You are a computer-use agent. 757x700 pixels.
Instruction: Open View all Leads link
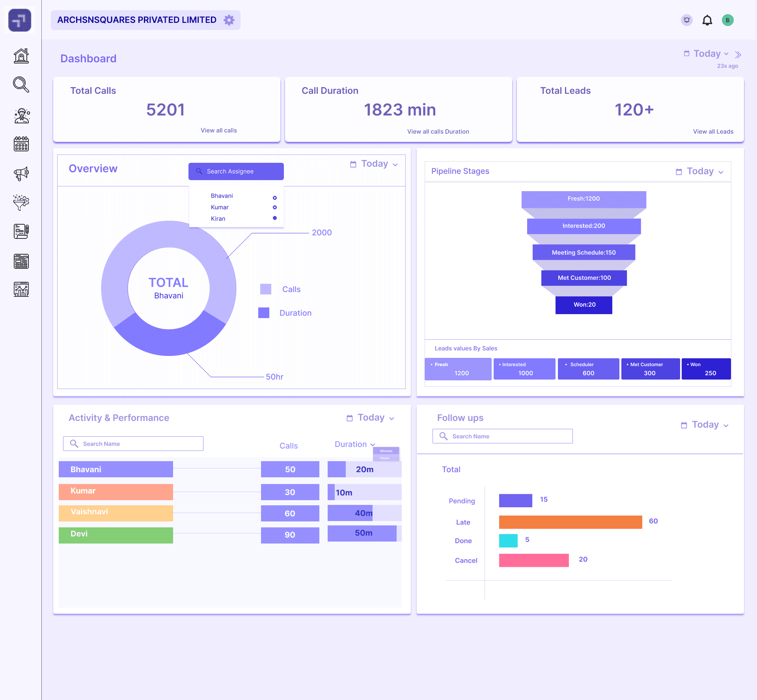(713, 131)
